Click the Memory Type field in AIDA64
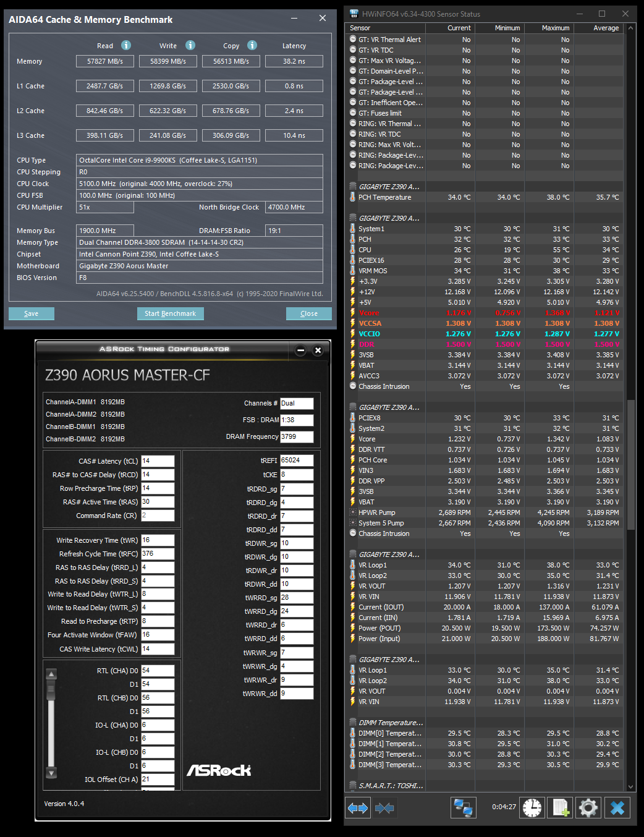 click(200, 242)
